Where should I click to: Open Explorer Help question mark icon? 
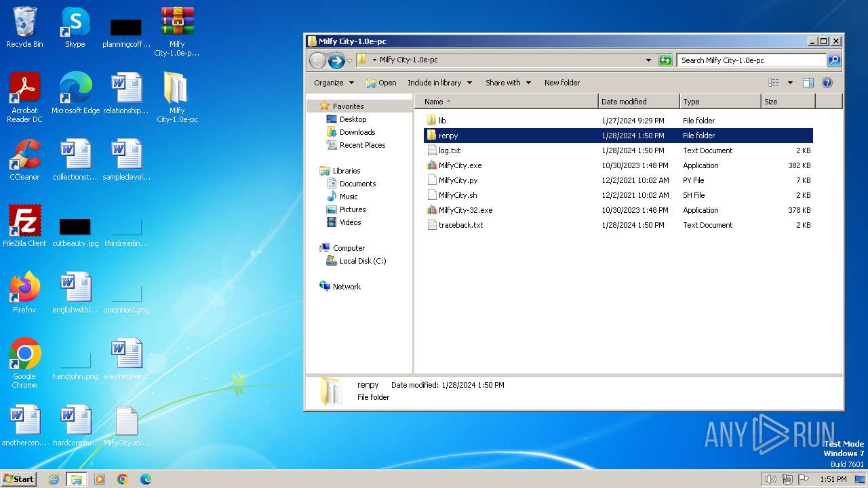click(827, 83)
